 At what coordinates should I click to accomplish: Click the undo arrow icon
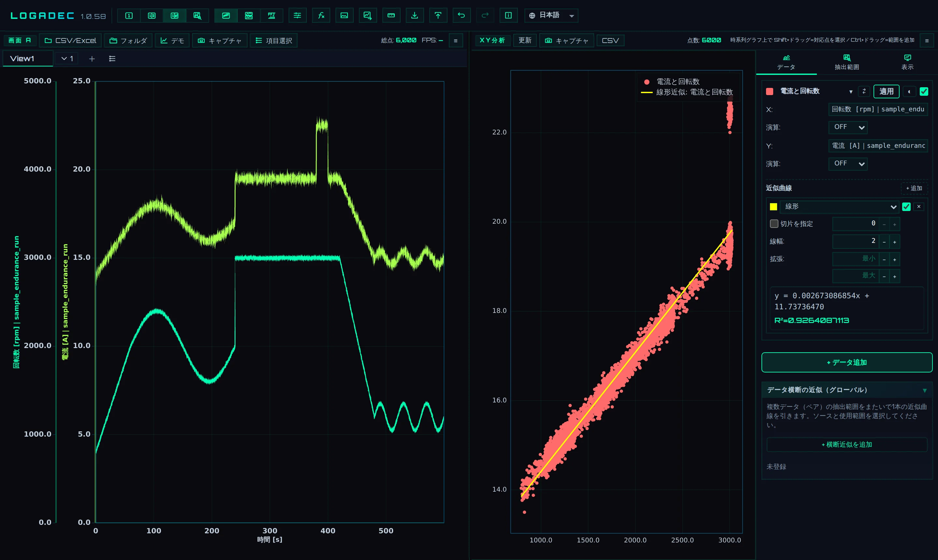coord(461,16)
